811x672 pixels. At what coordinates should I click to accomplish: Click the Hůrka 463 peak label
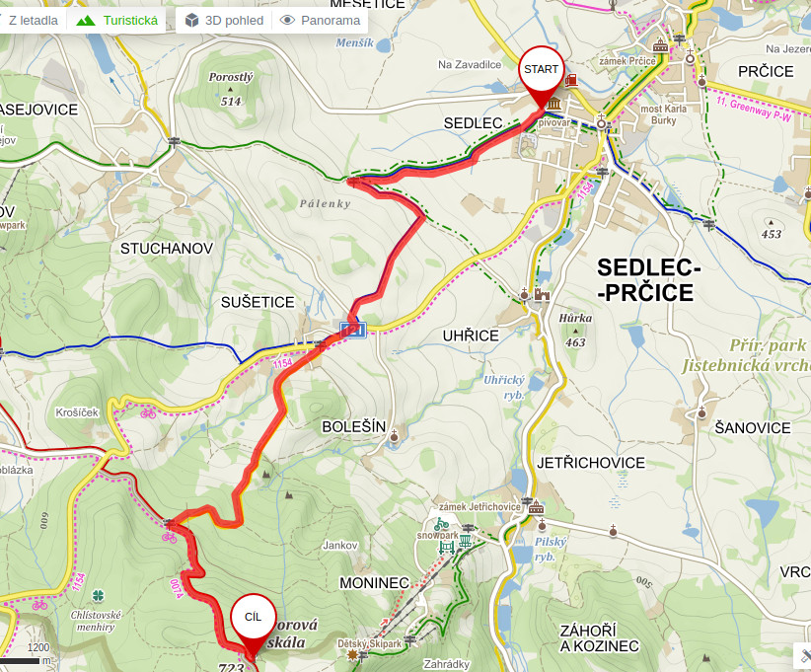click(575, 330)
